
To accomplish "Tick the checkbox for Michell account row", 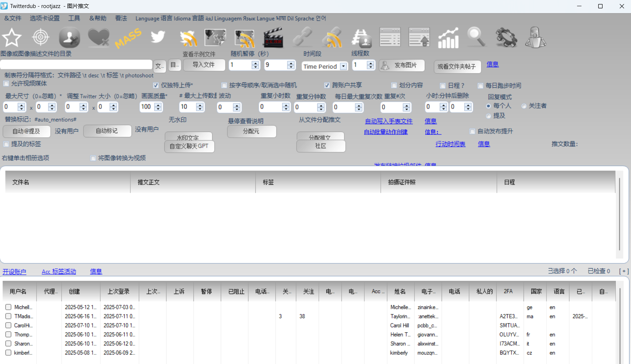I will point(8,307).
